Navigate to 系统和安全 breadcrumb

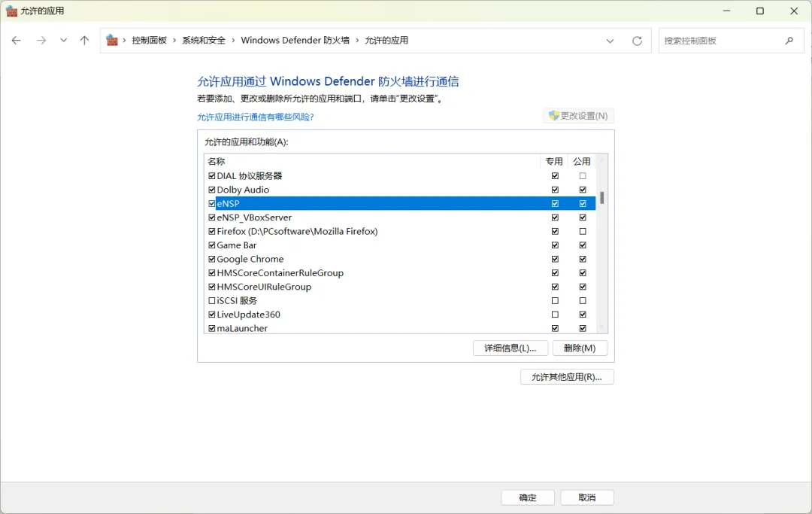(x=204, y=41)
